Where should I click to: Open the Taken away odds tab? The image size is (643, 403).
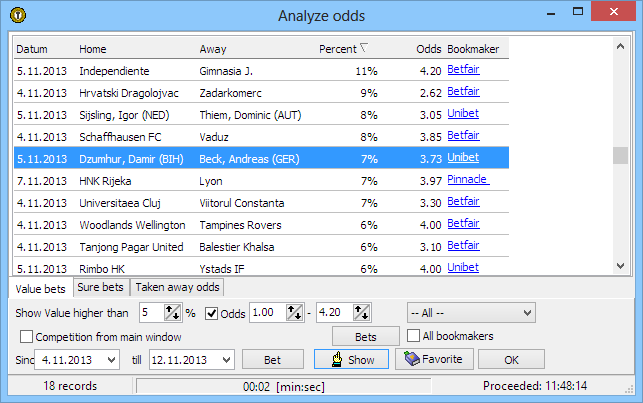(x=177, y=288)
